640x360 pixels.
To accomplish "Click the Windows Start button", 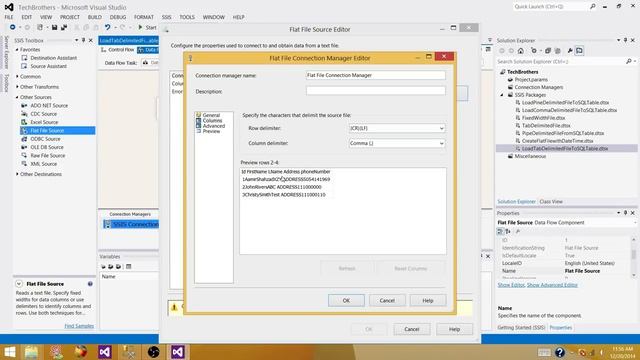I will (10, 352).
